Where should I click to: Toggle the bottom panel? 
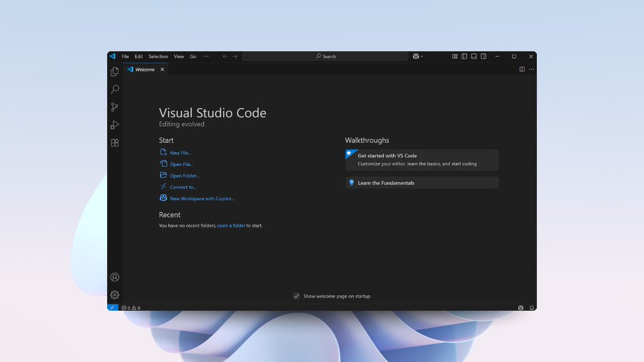(x=474, y=56)
